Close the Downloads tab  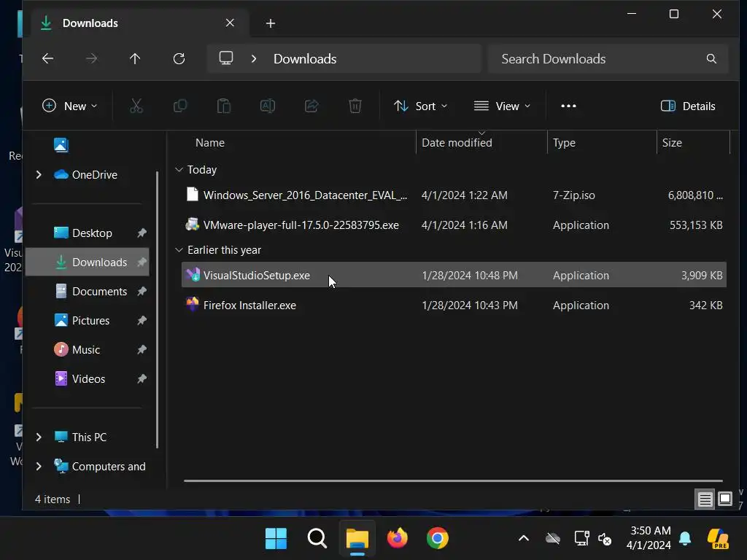click(230, 23)
